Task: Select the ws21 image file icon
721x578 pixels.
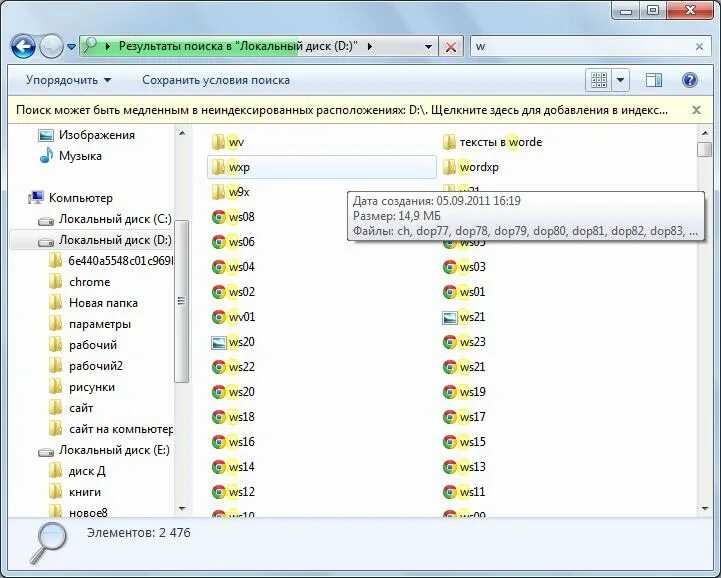Action: point(450,317)
